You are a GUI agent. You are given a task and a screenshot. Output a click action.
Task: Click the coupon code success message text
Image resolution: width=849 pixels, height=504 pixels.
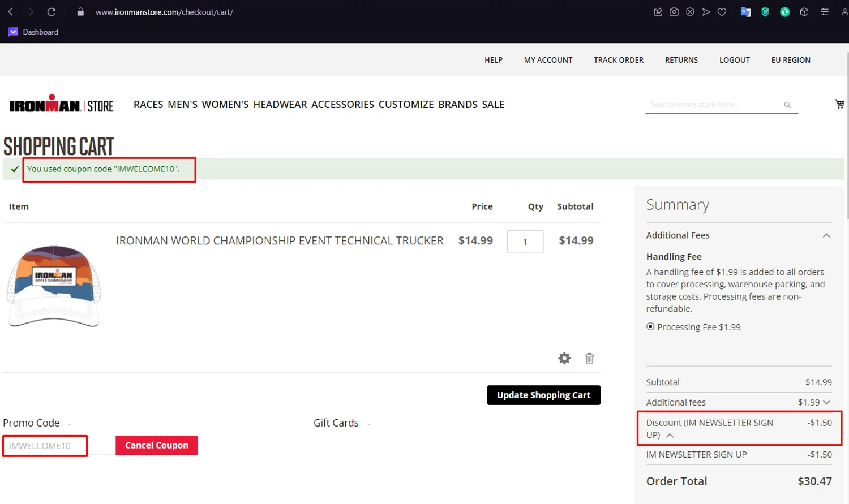103,169
